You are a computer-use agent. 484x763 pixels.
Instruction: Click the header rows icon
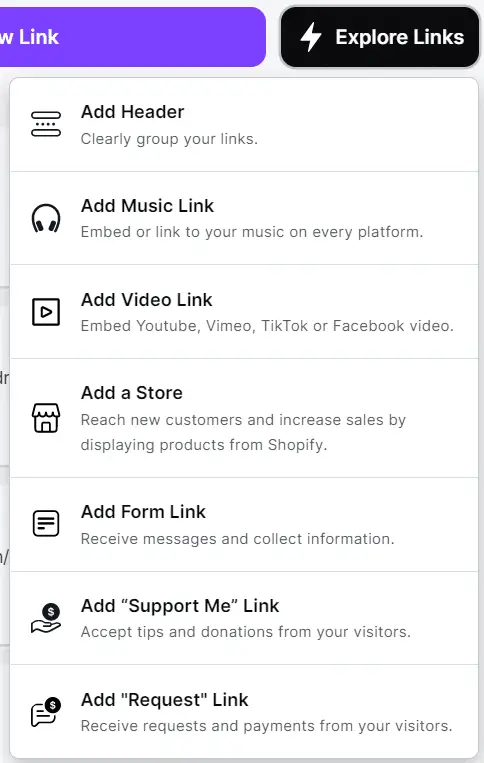coord(46,124)
